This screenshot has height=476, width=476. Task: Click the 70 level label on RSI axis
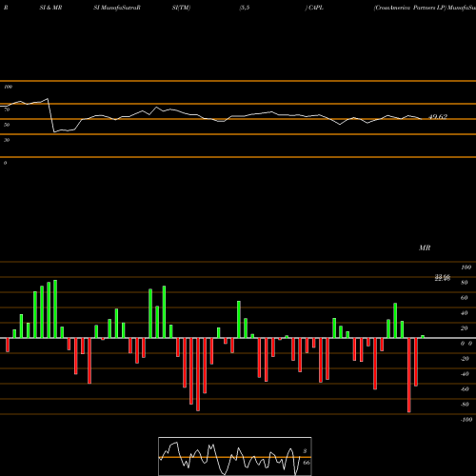pos(7,109)
